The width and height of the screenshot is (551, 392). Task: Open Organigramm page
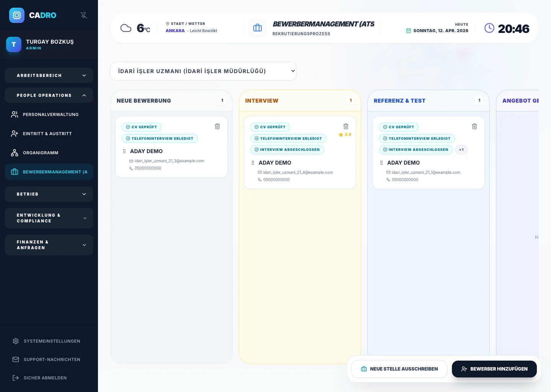[x=49, y=153]
